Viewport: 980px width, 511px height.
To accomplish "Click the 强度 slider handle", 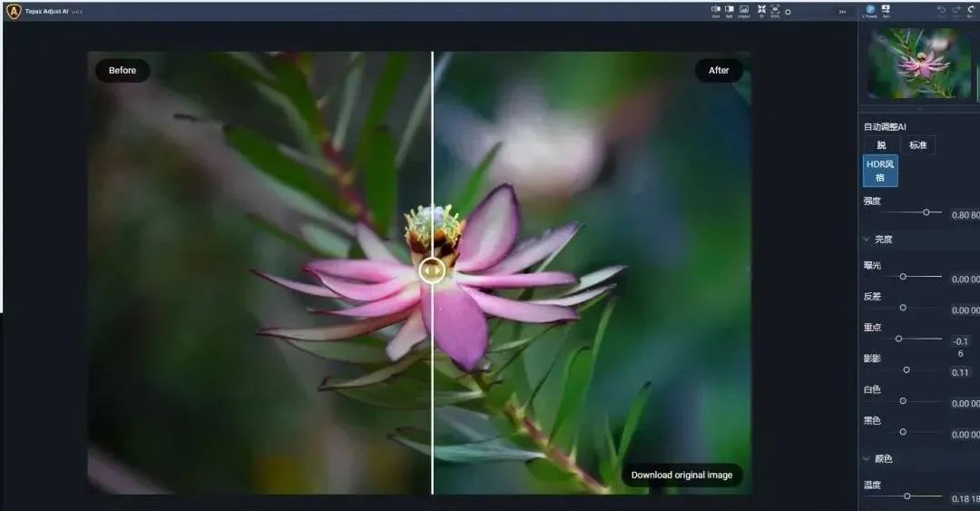I will pyautogui.click(x=926, y=212).
